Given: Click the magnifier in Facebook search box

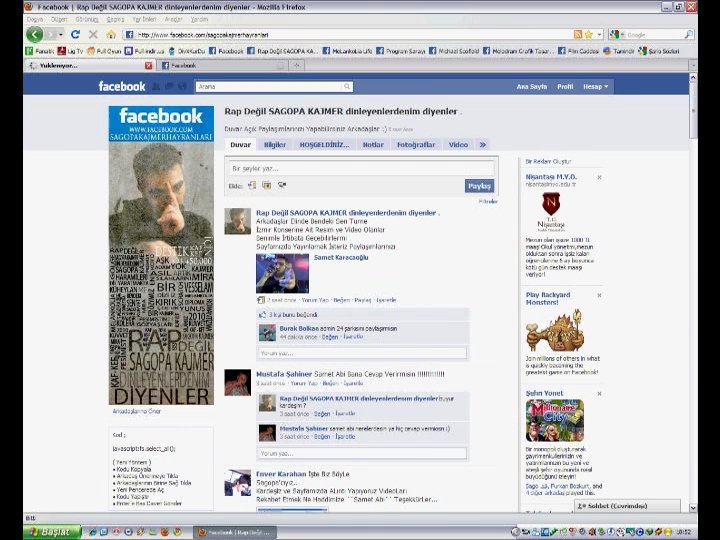Looking at the screenshot, I should [x=348, y=86].
